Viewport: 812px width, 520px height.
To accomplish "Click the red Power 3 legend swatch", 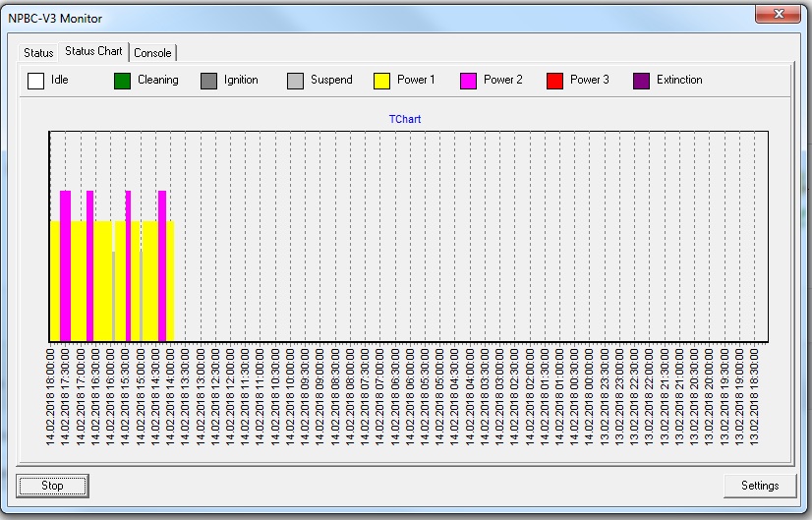I will point(554,81).
